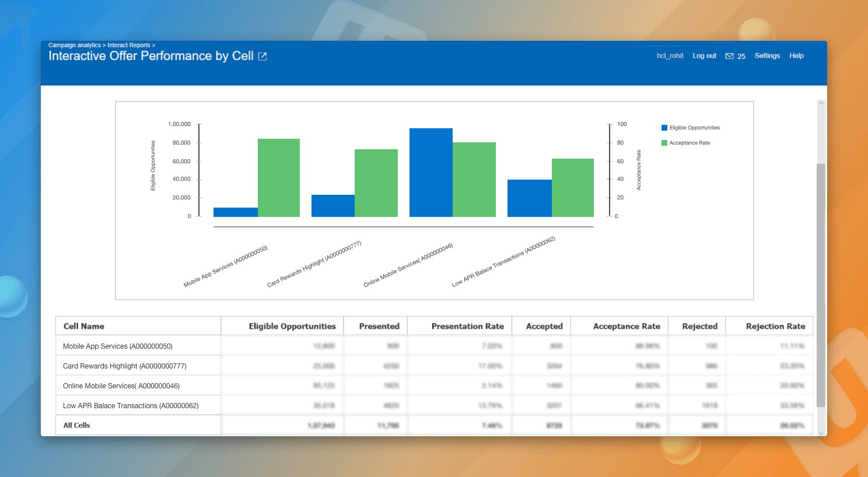This screenshot has height=477, width=868.
Task: Click the scrollbar down arrow
Action: [x=821, y=433]
